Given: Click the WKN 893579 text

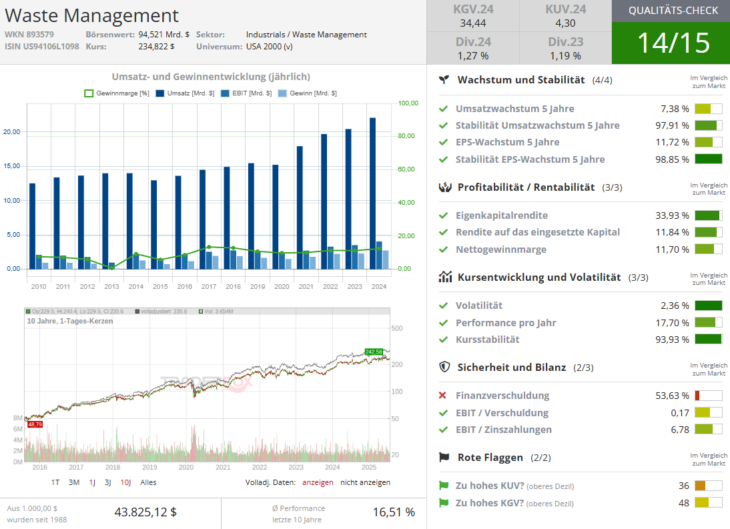Looking at the screenshot, I should (29, 34).
